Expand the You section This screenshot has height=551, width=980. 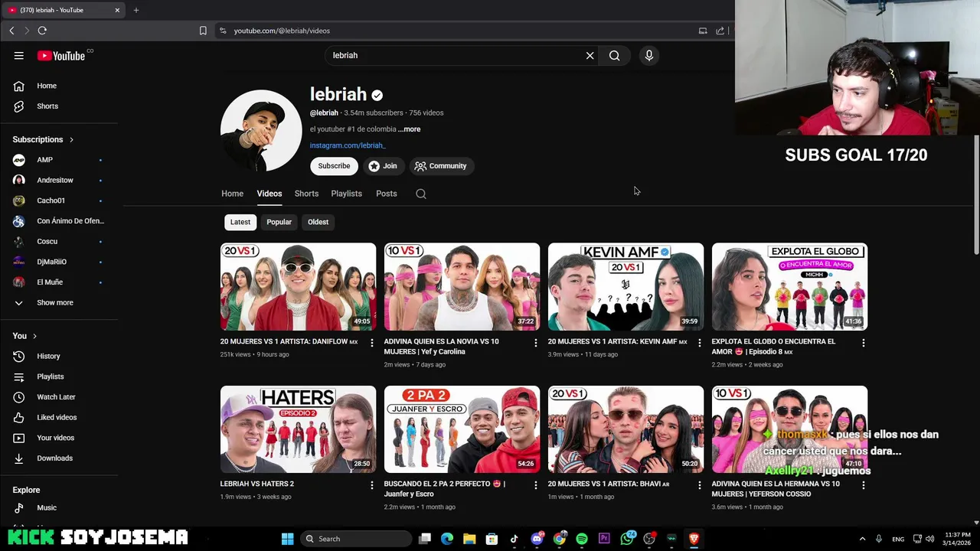(24, 336)
